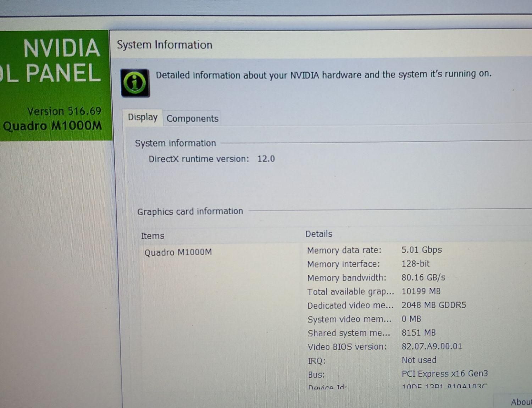Click the 82.07.A9.00.01 BIOS value

pos(432,346)
